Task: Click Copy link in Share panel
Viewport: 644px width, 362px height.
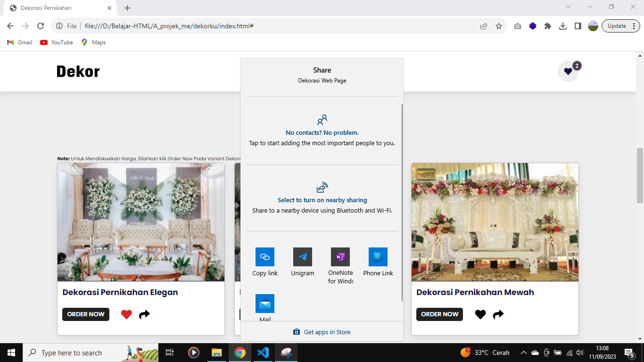Action: 264,257
